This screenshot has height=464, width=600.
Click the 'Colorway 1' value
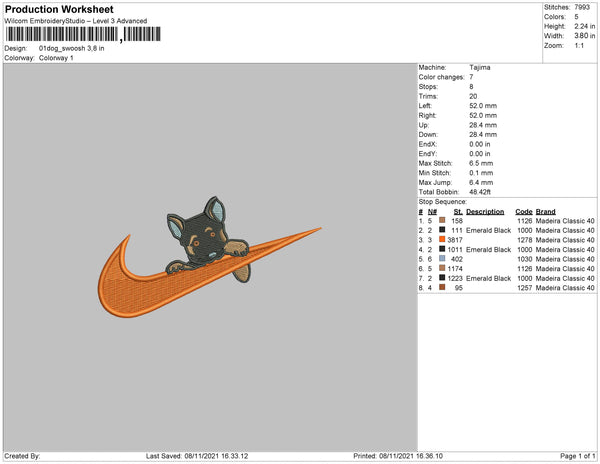[x=56, y=58]
